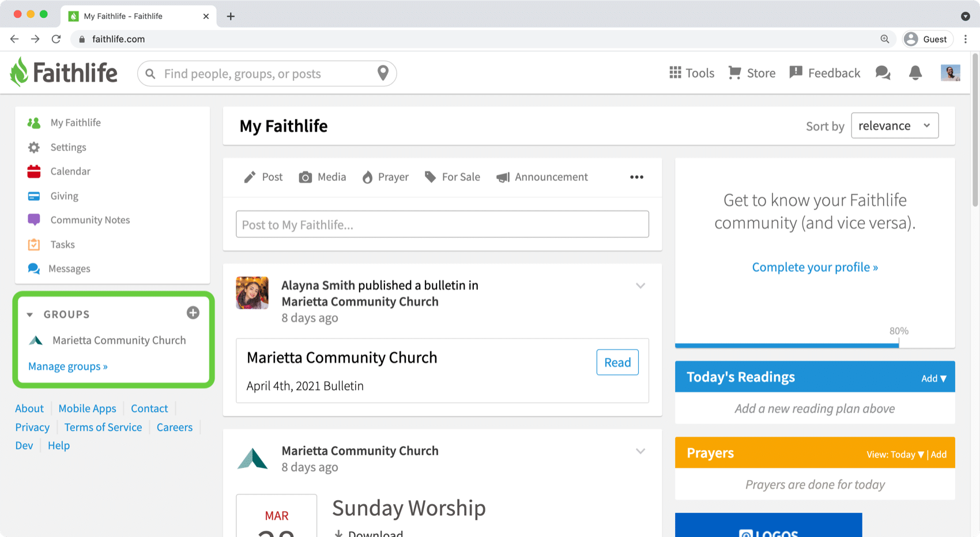This screenshot has width=980, height=537.
Task: Click browser back arrow
Action: [14, 39]
